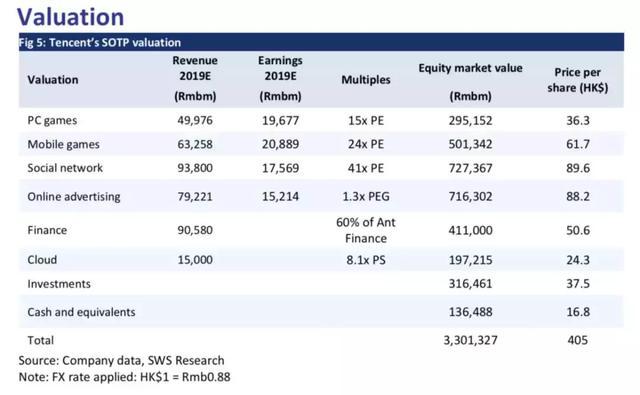Click the Valuation page heading
Viewport: 640px width, 395px height.
[x=71, y=17]
